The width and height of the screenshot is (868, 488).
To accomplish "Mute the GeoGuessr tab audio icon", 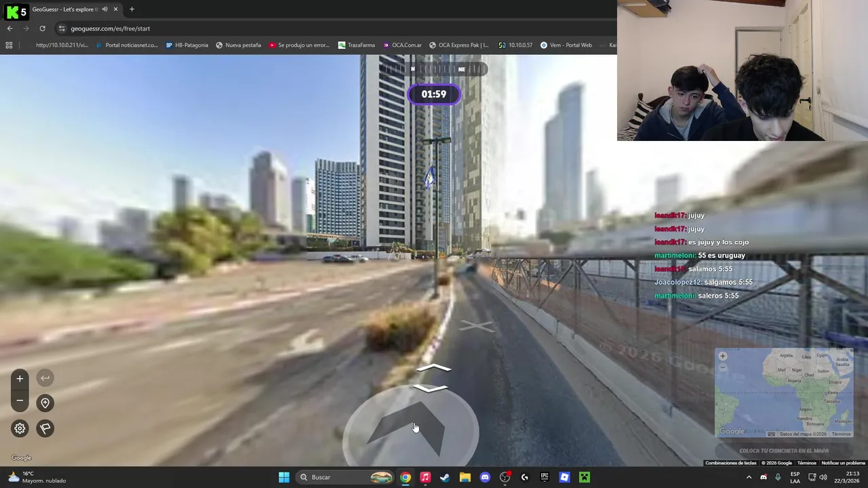I will [104, 9].
